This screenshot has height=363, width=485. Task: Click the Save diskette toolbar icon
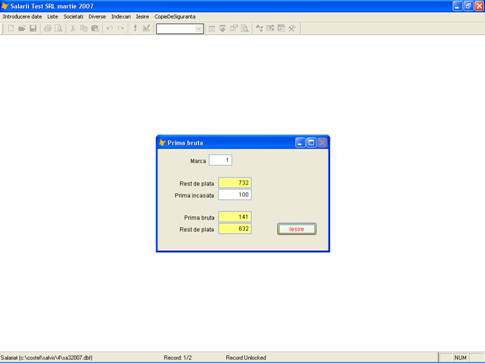(33, 28)
